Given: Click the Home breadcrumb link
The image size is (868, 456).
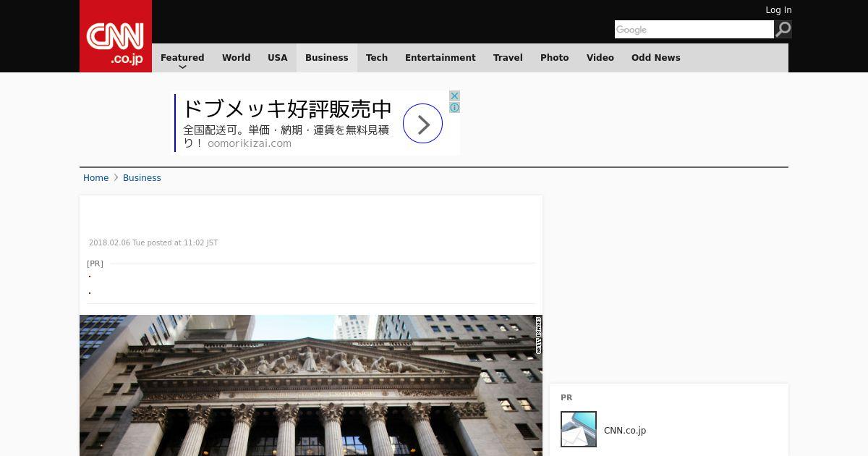Looking at the screenshot, I should click(x=95, y=178).
